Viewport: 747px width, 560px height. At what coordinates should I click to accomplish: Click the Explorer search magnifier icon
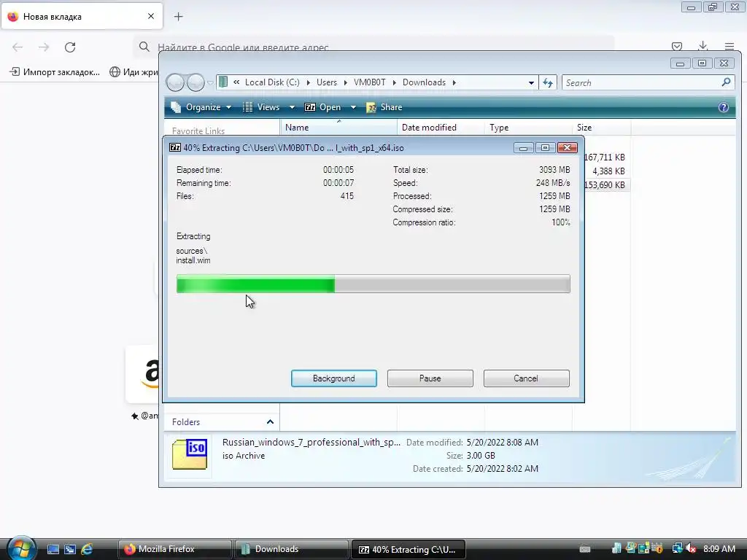(x=726, y=82)
